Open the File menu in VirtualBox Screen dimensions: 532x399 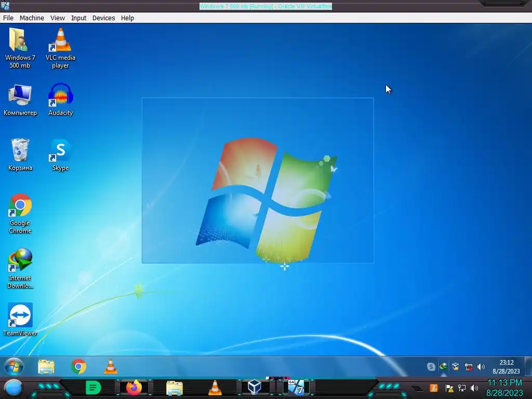[8, 18]
